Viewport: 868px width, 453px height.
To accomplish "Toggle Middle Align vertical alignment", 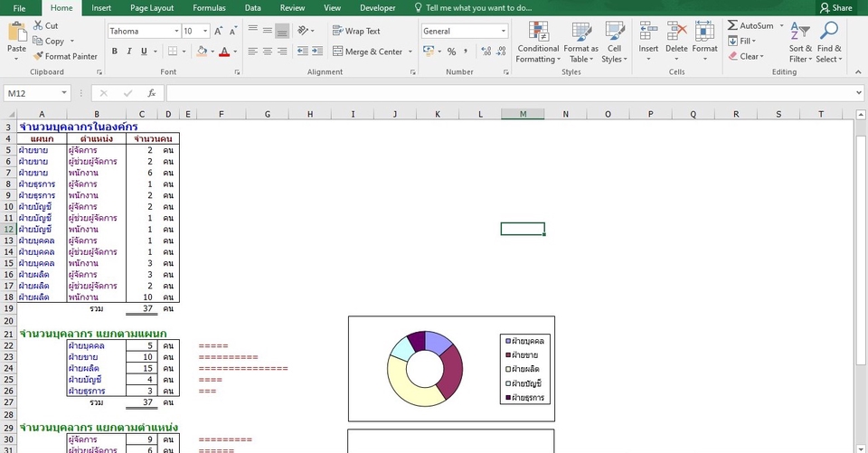I will pyautogui.click(x=268, y=31).
